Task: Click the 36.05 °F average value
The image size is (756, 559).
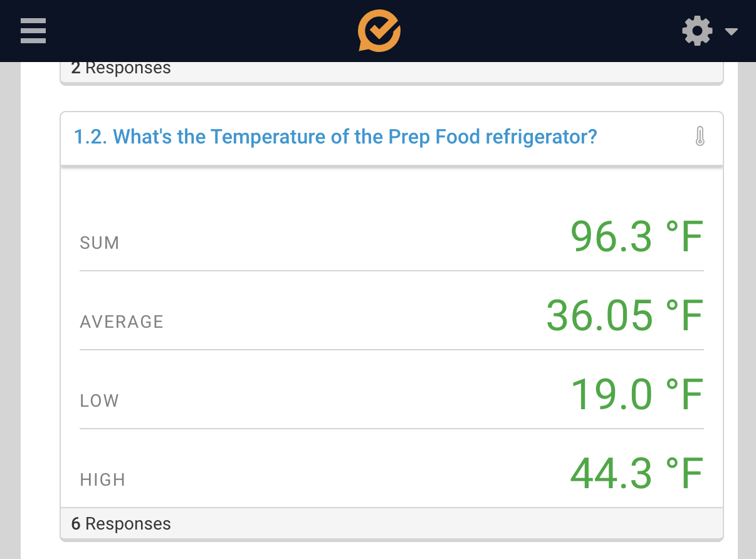Action: coord(624,315)
